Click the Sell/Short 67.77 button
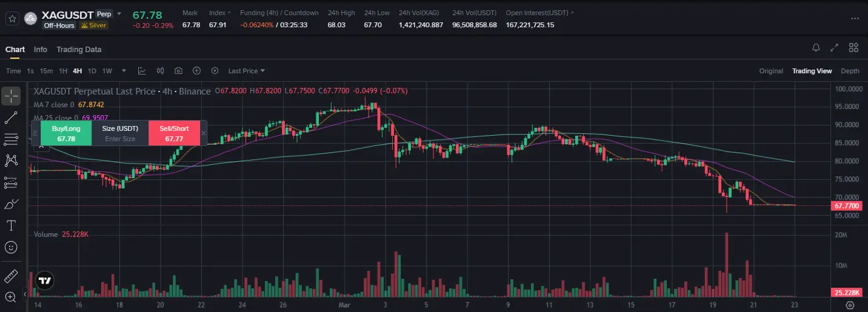The image size is (868, 312). pyautogui.click(x=174, y=133)
